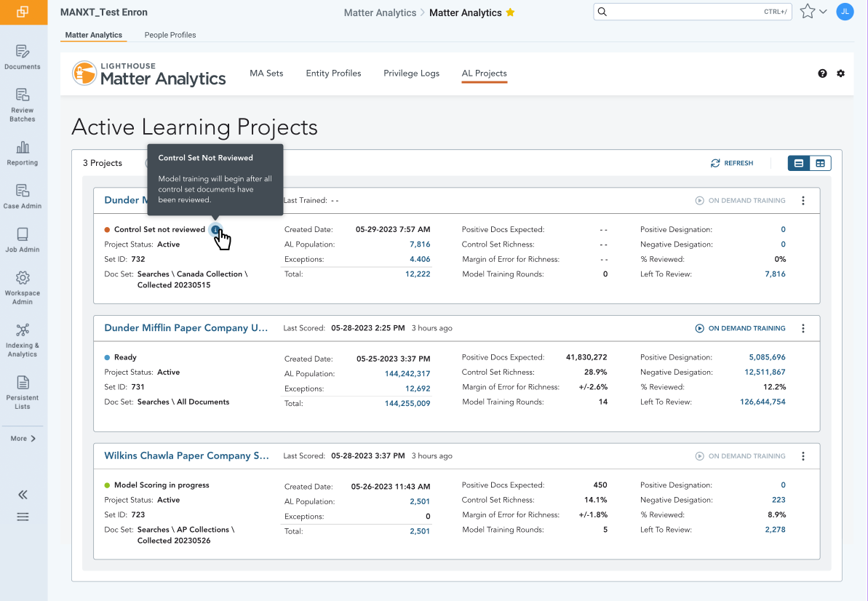Screen dimensions: 868x601
Task: Click info icon next to Control Set not reviewed
Action: click(x=215, y=230)
